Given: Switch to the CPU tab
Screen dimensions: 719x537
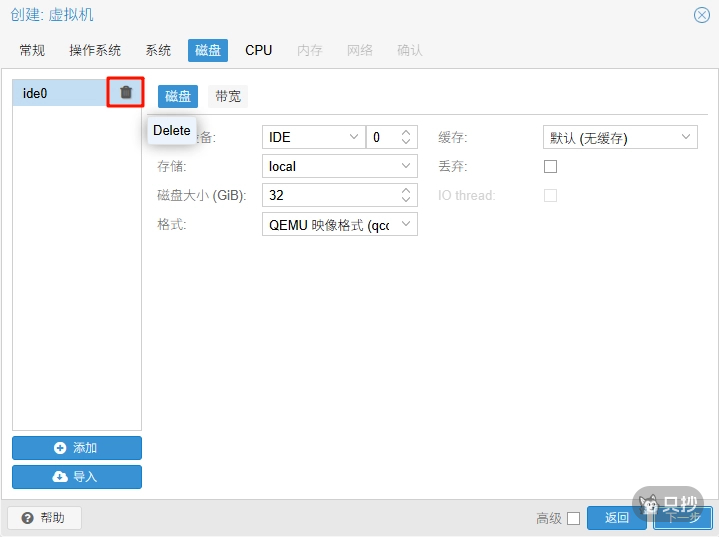Looking at the screenshot, I should click(x=258, y=50).
